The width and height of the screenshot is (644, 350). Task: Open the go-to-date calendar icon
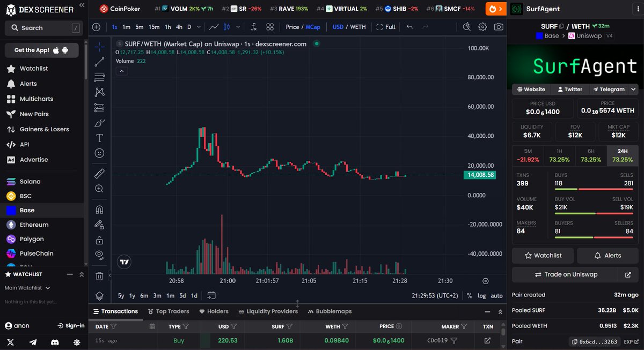211,295
